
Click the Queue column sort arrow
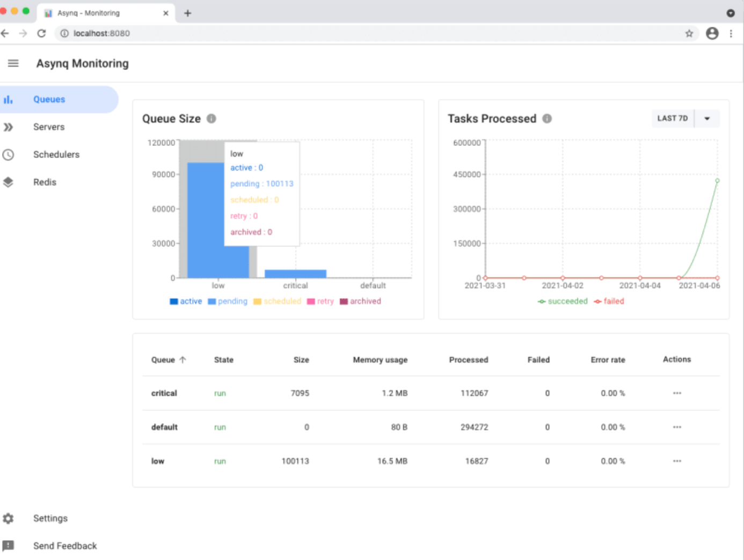(183, 360)
